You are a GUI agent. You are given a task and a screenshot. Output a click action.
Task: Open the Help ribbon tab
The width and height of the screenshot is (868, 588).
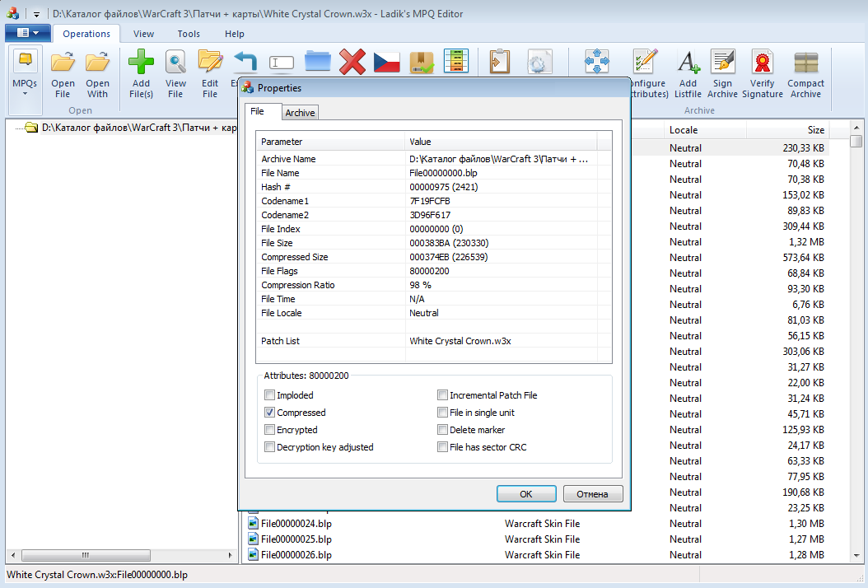pyautogui.click(x=235, y=34)
